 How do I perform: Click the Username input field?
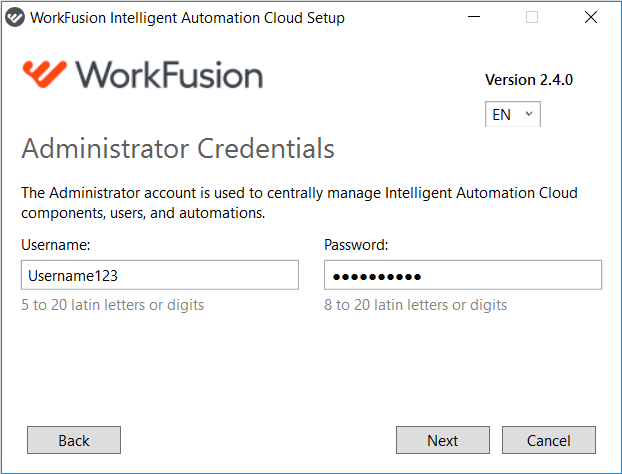click(160, 275)
